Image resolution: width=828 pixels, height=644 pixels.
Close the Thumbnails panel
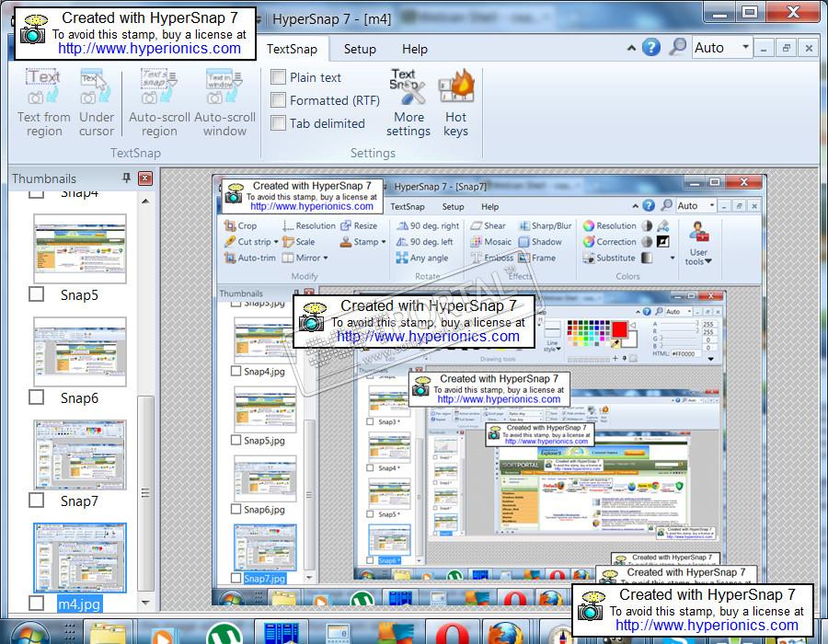145,178
